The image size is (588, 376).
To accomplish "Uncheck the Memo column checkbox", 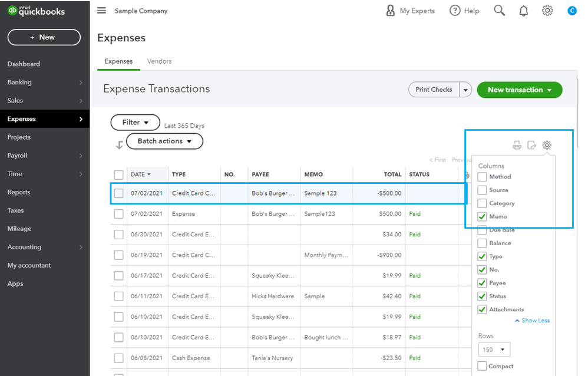I will (x=482, y=216).
